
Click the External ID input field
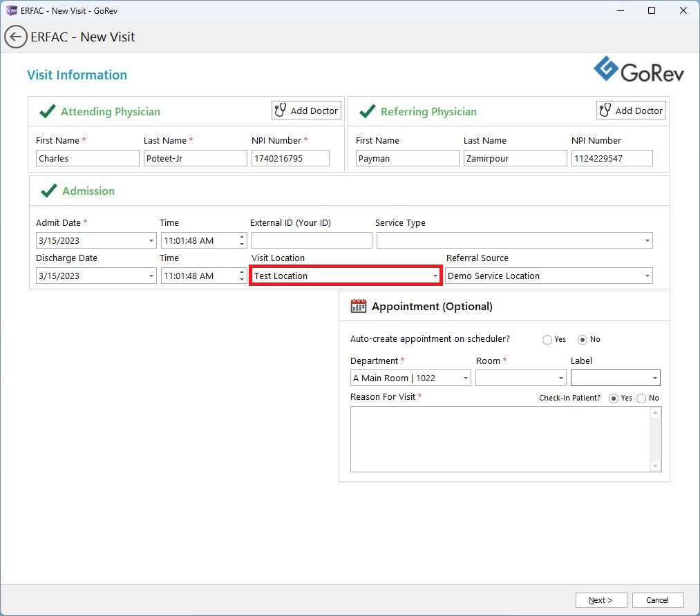[312, 240]
